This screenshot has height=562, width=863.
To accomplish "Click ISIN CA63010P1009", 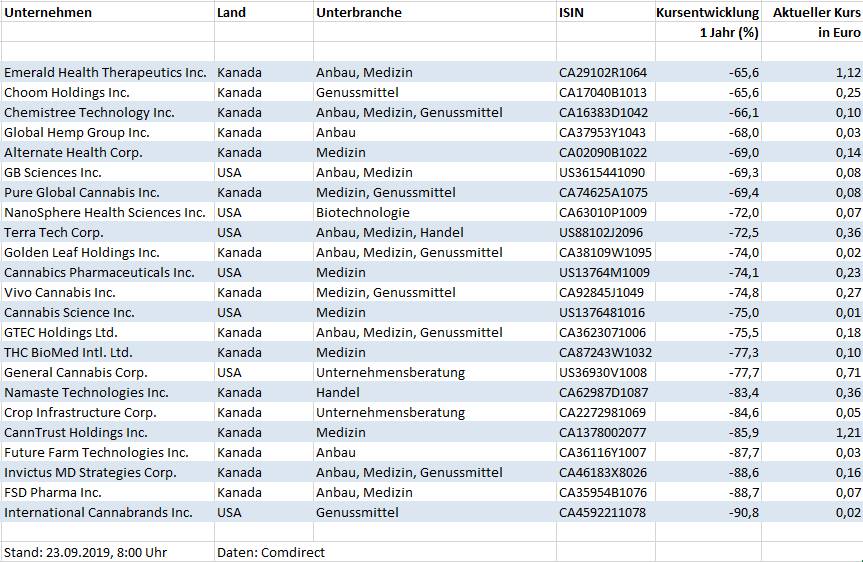I will 603,212.
